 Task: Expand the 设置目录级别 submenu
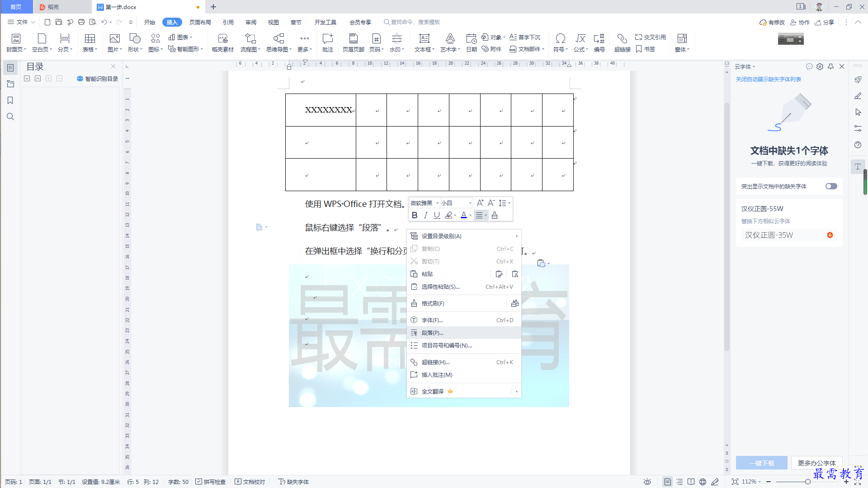464,236
